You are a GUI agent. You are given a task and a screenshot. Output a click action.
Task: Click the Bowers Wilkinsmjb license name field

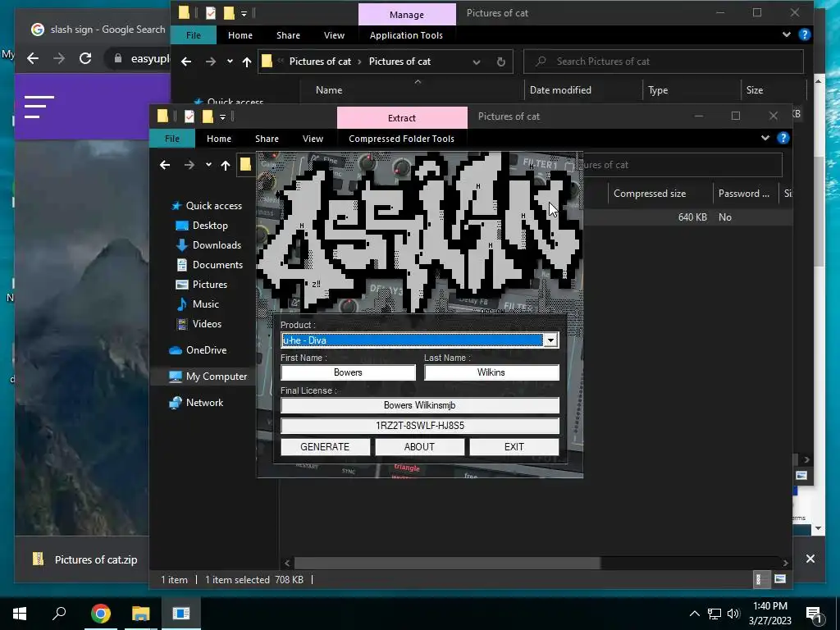pyautogui.click(x=420, y=405)
